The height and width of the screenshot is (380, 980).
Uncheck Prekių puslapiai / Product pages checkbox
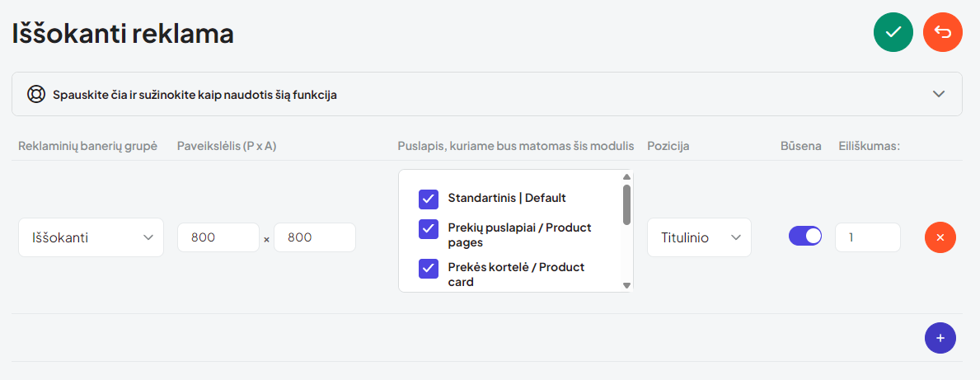428,229
